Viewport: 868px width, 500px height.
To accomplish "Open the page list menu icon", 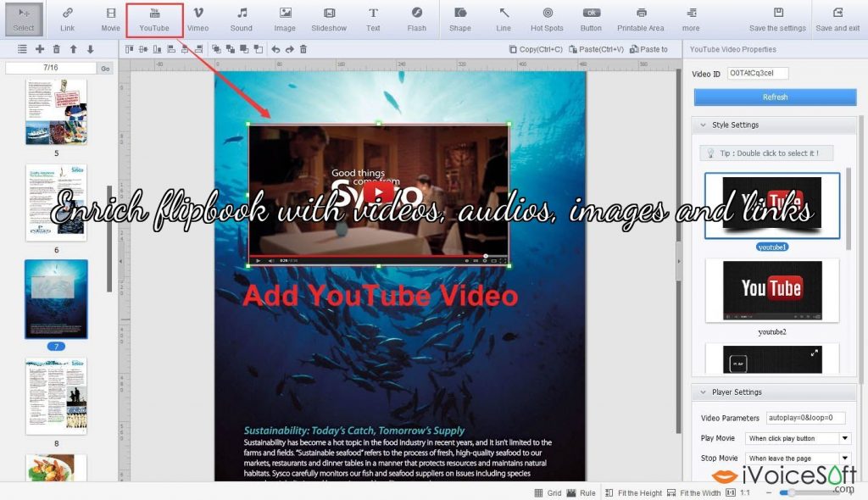I will pyautogui.click(x=22, y=49).
